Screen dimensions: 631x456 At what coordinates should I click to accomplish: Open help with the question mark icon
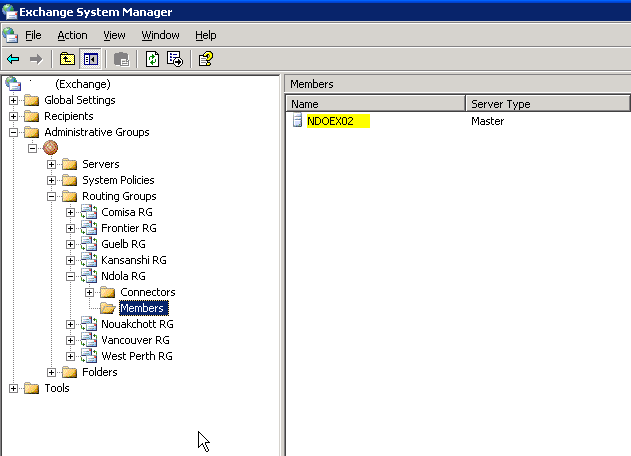(206, 60)
